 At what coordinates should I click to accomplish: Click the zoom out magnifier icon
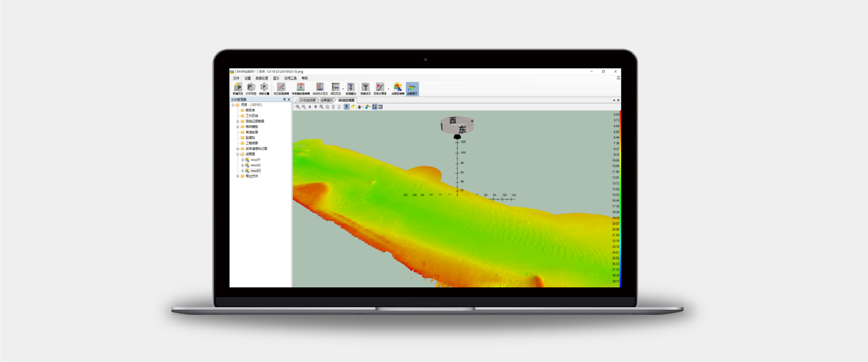coord(304,107)
